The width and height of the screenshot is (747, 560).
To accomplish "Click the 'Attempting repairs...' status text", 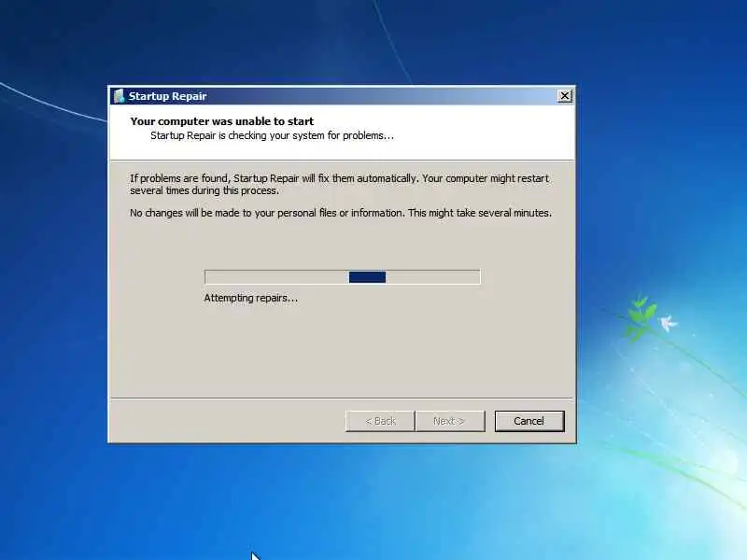I will 250,298.
